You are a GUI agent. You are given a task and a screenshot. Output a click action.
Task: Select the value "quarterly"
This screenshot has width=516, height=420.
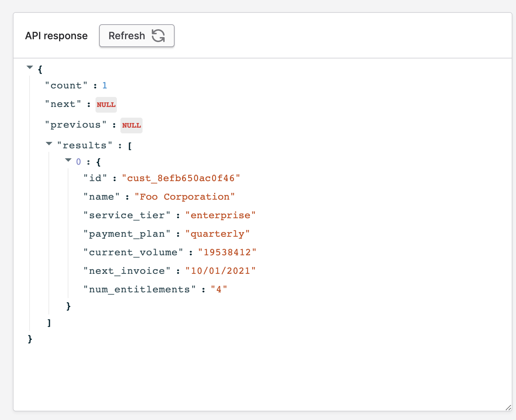tap(217, 234)
